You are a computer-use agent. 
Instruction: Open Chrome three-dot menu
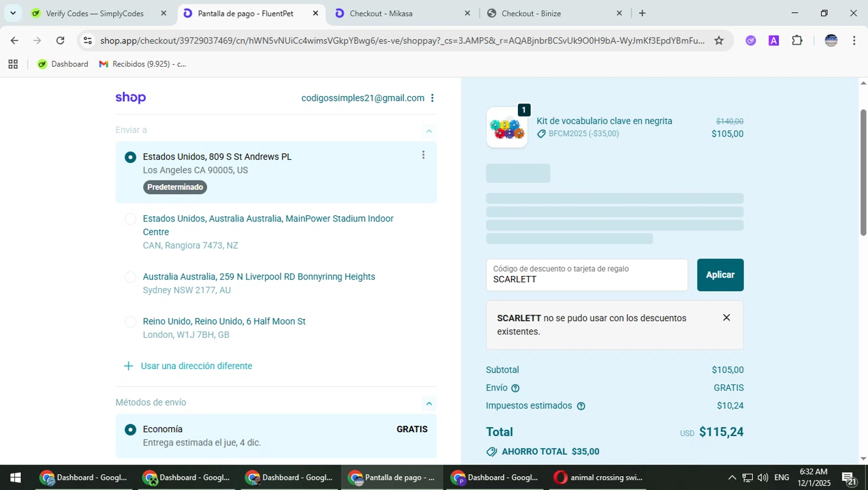[x=854, y=40]
